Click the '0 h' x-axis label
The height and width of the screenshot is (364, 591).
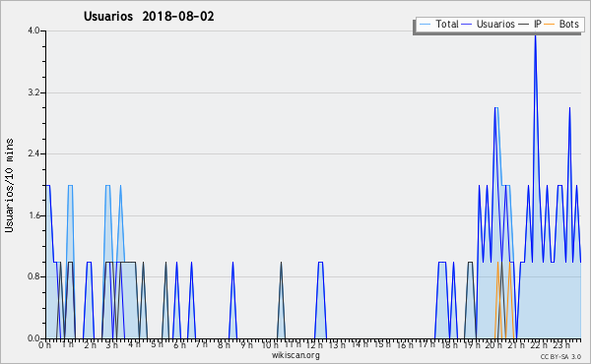pyautogui.click(x=45, y=344)
